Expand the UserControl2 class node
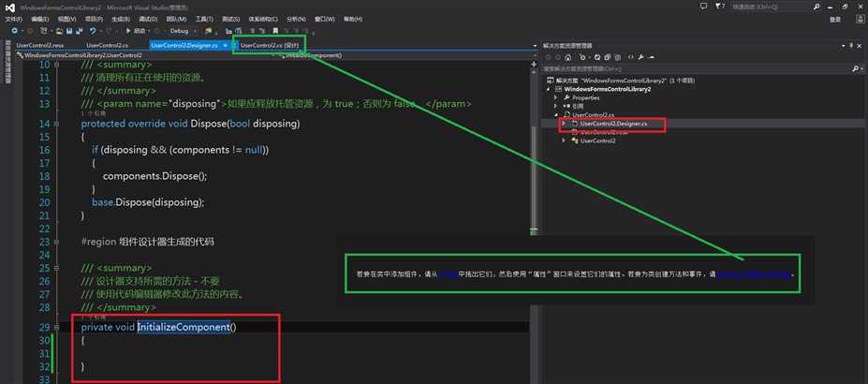This screenshot has height=384, width=868. (564, 140)
